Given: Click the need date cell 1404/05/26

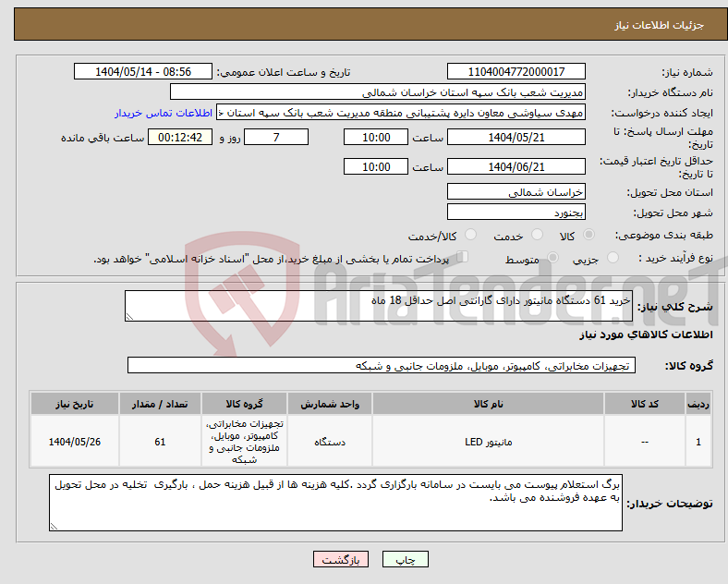Looking at the screenshot, I should [x=75, y=442].
